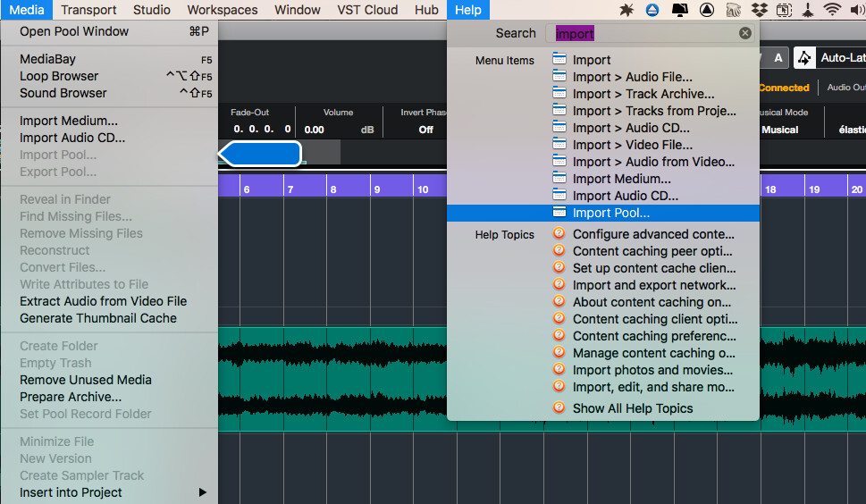Open the Workspaces menu
Image resolution: width=866 pixels, height=504 pixels.
point(222,10)
